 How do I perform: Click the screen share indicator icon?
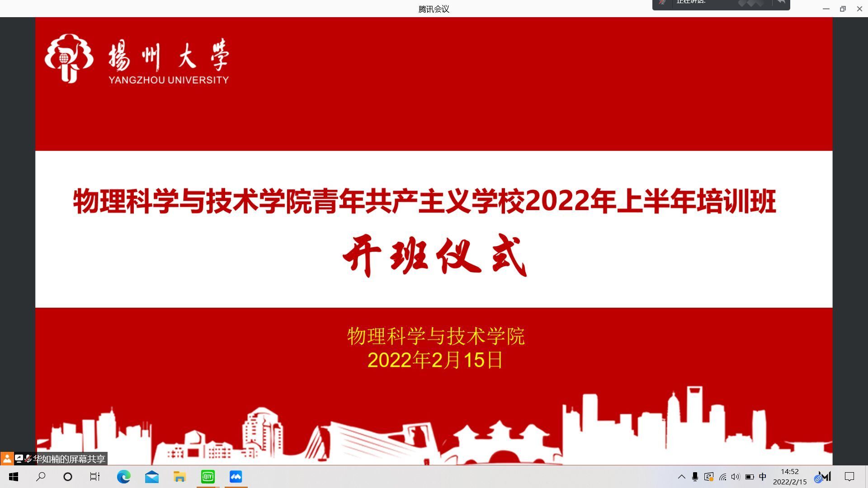pyautogui.click(x=19, y=459)
